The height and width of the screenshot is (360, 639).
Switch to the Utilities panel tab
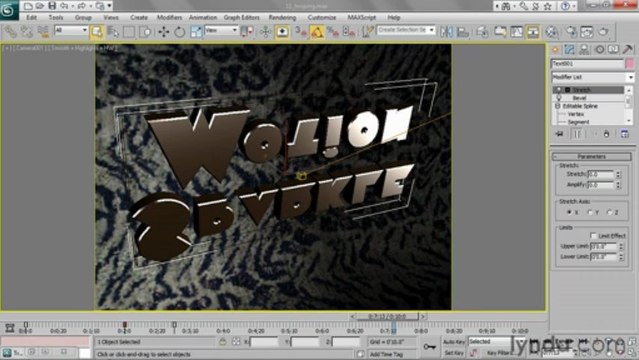point(628,50)
